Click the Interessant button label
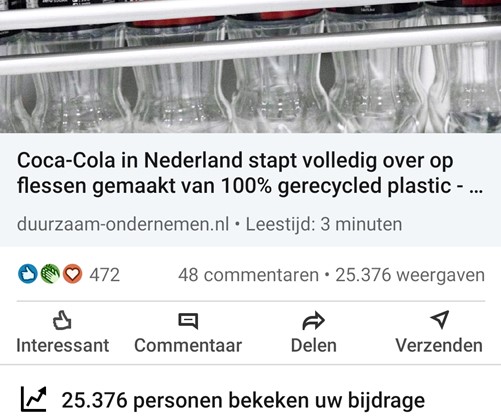The image size is (501, 417). [63, 345]
